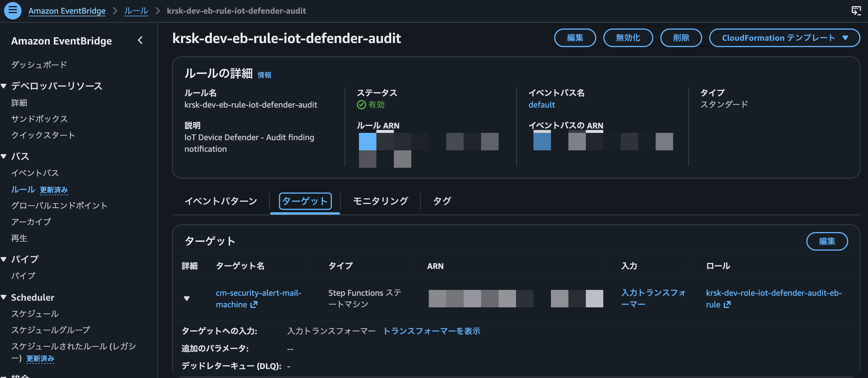Open スケジュールされたルール (レガシー) in sidebar

point(74,352)
